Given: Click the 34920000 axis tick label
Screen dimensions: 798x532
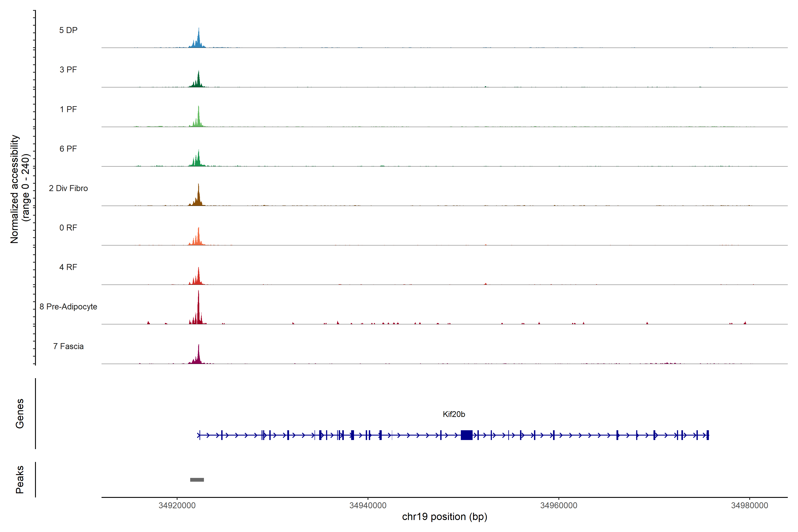Looking at the screenshot, I should point(177,506).
